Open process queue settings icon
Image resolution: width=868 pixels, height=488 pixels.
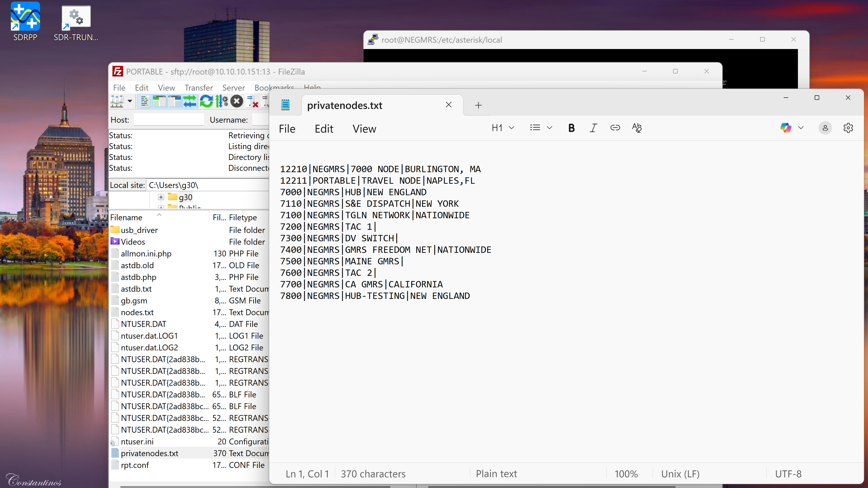(222, 101)
